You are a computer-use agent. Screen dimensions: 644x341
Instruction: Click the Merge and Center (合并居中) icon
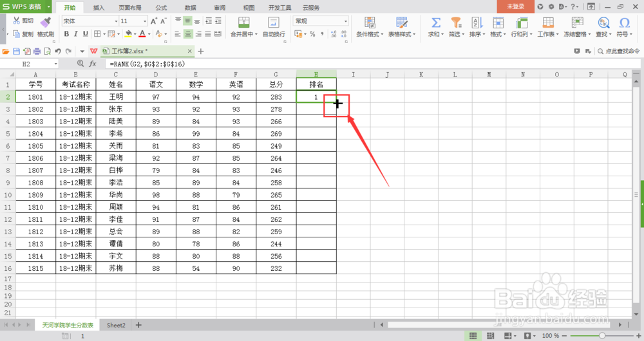pyautogui.click(x=244, y=22)
